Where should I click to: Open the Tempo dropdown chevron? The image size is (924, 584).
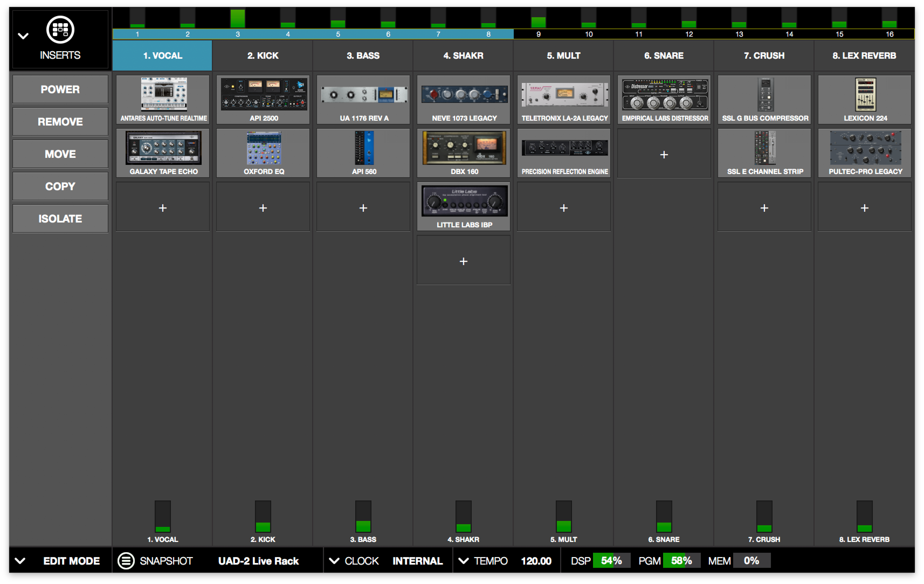click(464, 561)
